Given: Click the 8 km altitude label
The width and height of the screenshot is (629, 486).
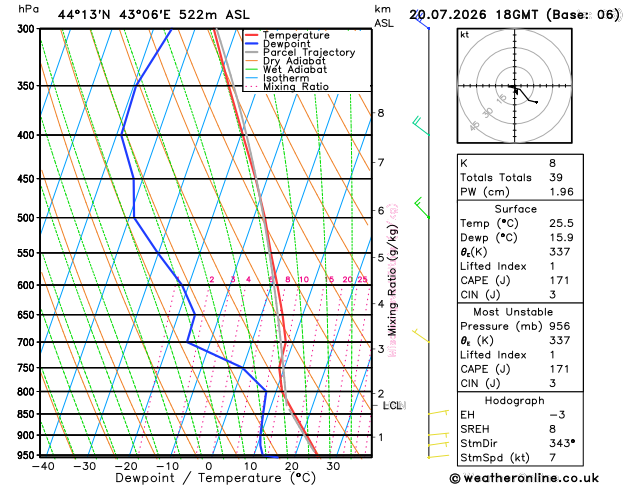Looking at the screenshot, I should tap(381, 113).
